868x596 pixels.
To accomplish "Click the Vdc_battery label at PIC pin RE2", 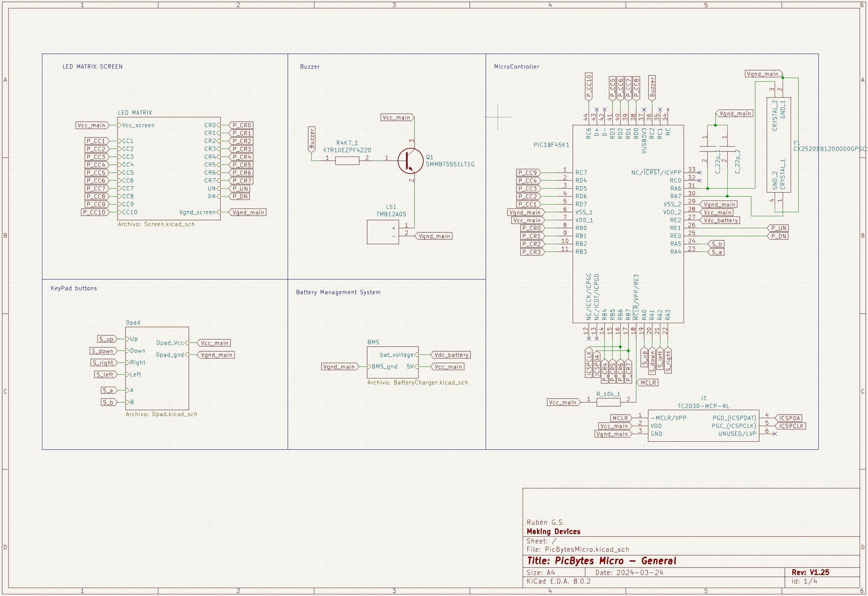I will (x=720, y=220).
